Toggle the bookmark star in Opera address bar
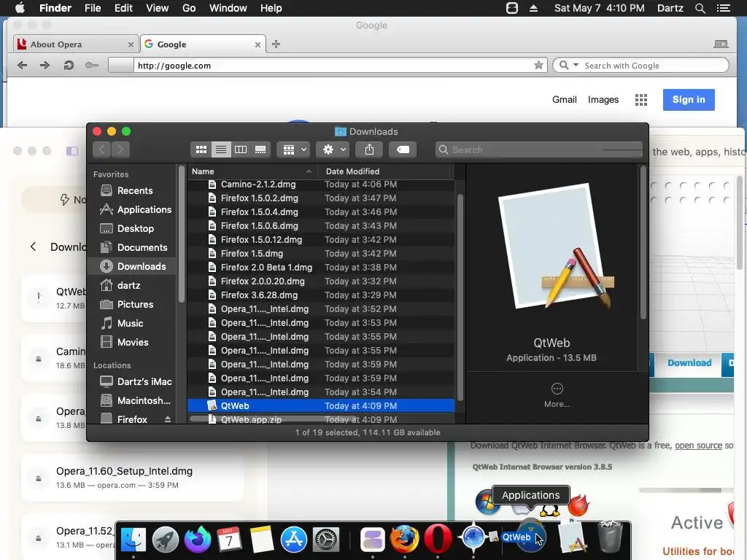The height and width of the screenshot is (560, 747). pyautogui.click(x=538, y=65)
